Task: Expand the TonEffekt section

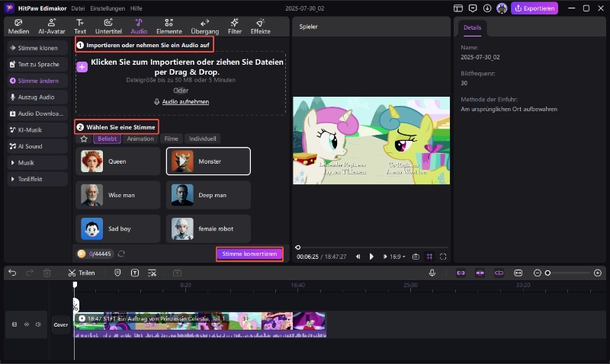Action: (x=37, y=179)
